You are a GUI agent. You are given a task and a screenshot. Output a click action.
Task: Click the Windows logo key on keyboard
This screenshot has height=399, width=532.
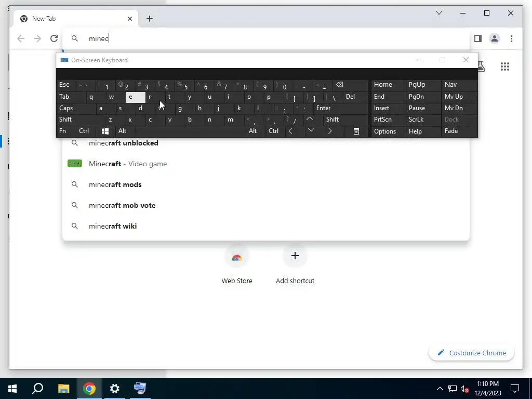click(x=105, y=131)
